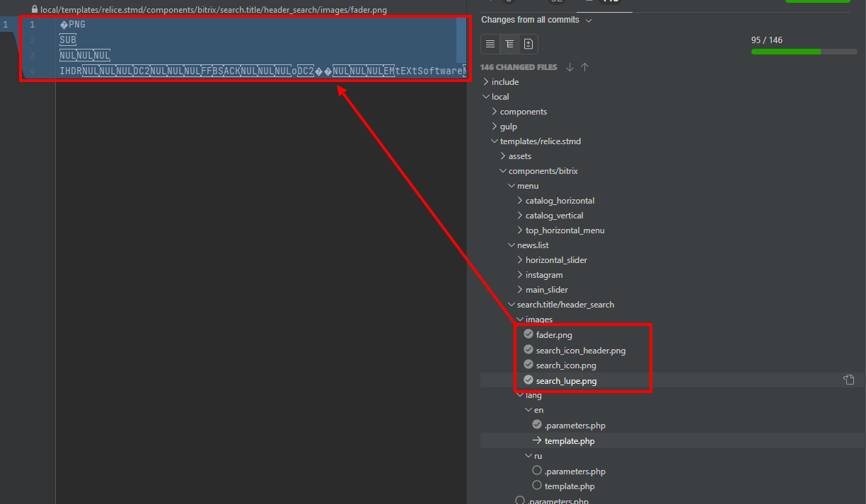Image resolution: width=866 pixels, height=504 pixels.
Task: Collapse the images folder
Action: (x=520, y=320)
